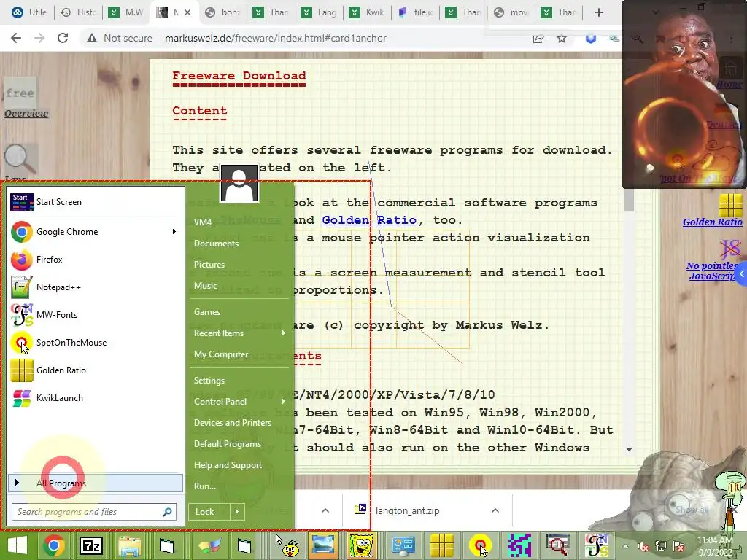The width and height of the screenshot is (747, 560).
Task: Switch to the file.io tab
Action: (x=415, y=12)
